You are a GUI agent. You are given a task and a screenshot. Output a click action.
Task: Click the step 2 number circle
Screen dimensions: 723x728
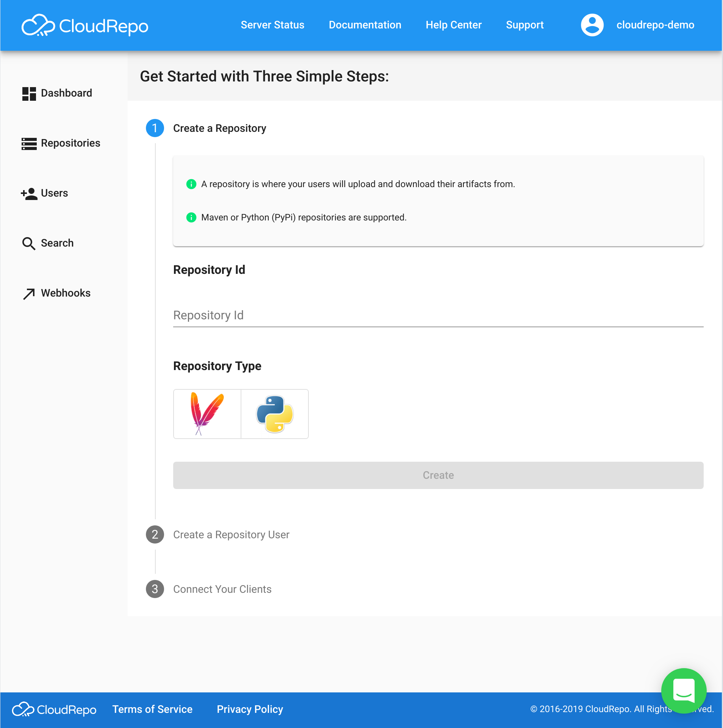tap(155, 534)
